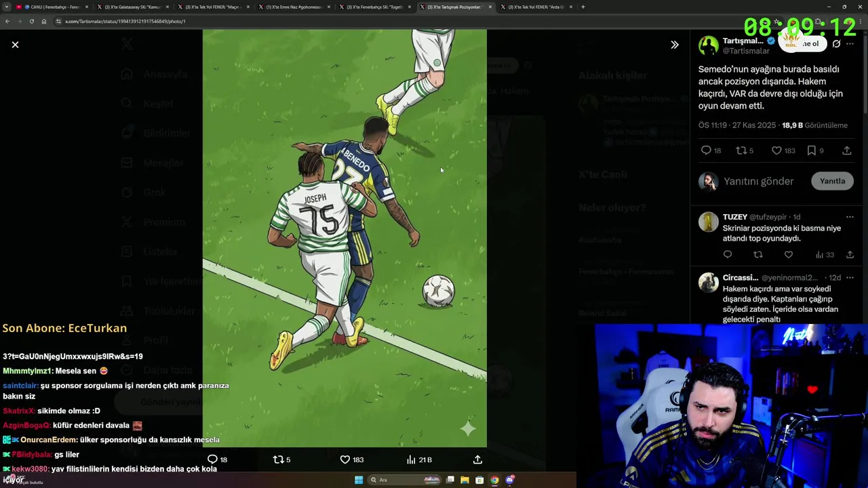
Task: Open Task View from the taskbar
Action: (x=450, y=480)
